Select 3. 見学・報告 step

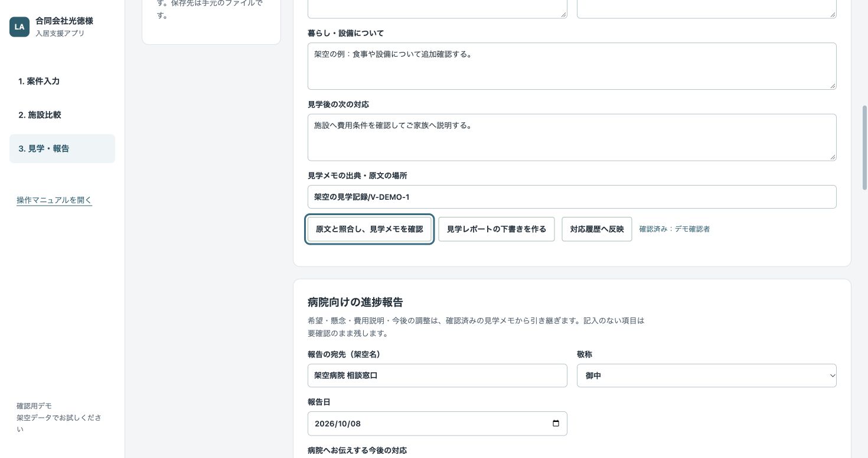(62, 149)
